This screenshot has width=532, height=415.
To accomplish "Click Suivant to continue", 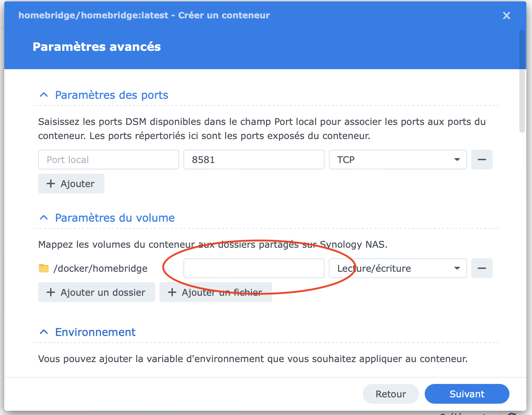I will coord(467,394).
